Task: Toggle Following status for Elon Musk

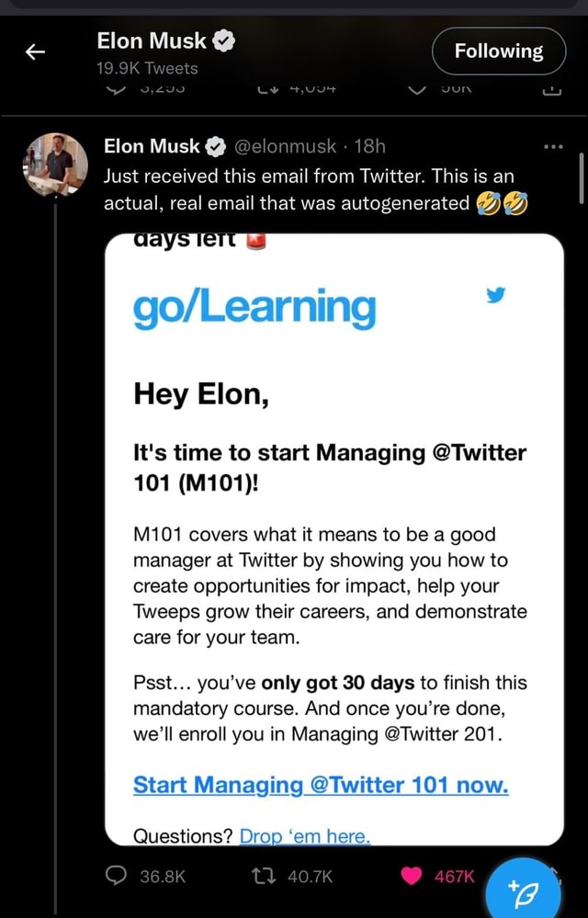Action: (x=498, y=51)
